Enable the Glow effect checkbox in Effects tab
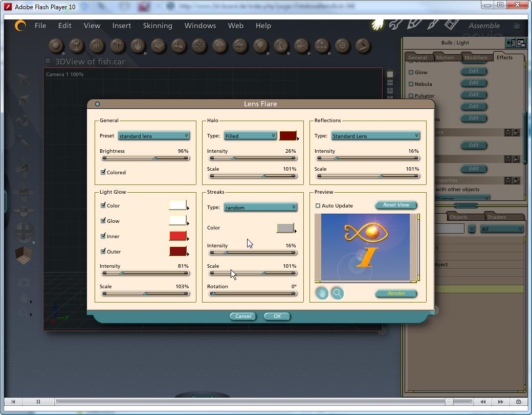The image size is (532, 415). pyautogui.click(x=411, y=72)
